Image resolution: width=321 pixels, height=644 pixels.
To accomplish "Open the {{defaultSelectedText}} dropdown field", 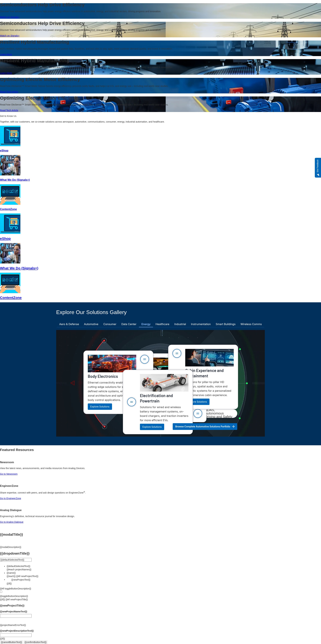I will pos(16,560).
